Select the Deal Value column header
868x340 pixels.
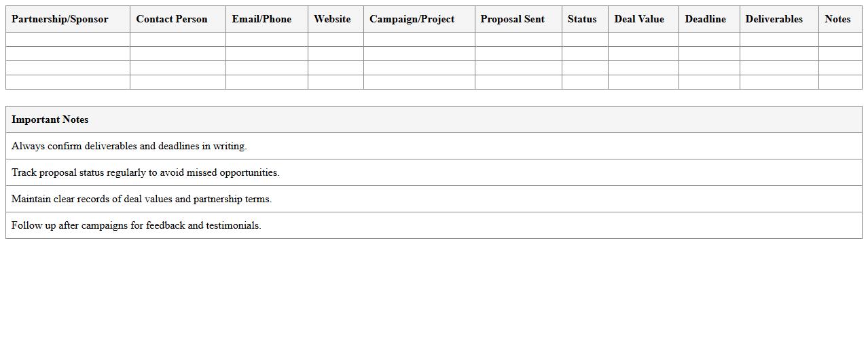tap(639, 19)
